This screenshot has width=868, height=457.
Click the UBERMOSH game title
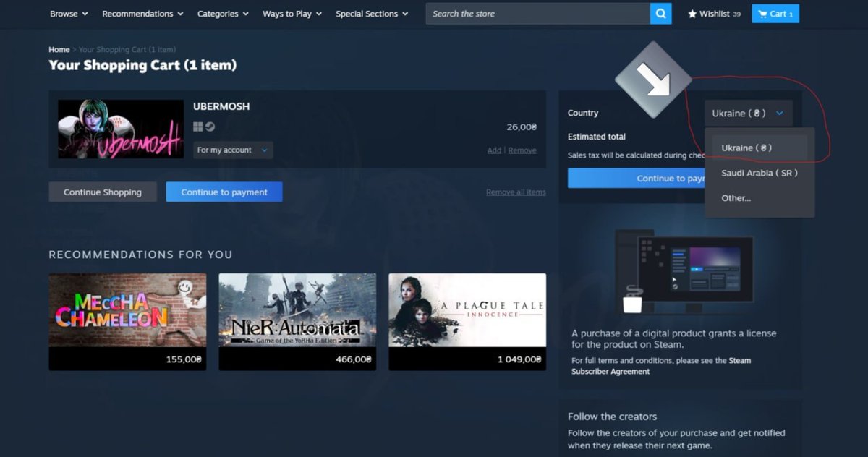pyautogui.click(x=221, y=106)
